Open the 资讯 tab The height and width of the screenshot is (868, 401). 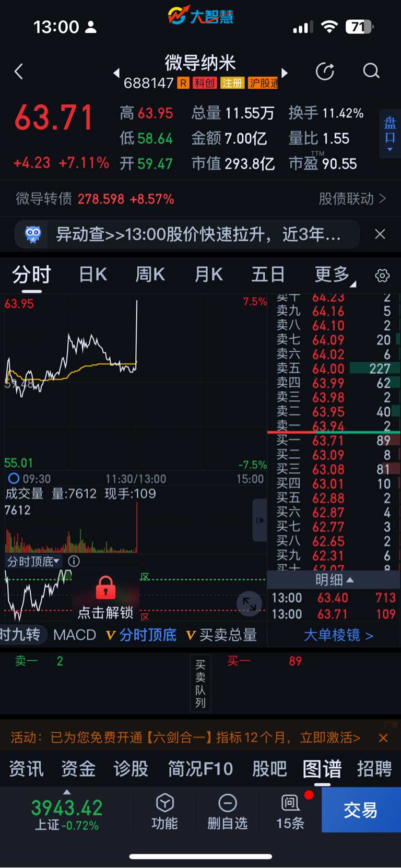(x=27, y=769)
